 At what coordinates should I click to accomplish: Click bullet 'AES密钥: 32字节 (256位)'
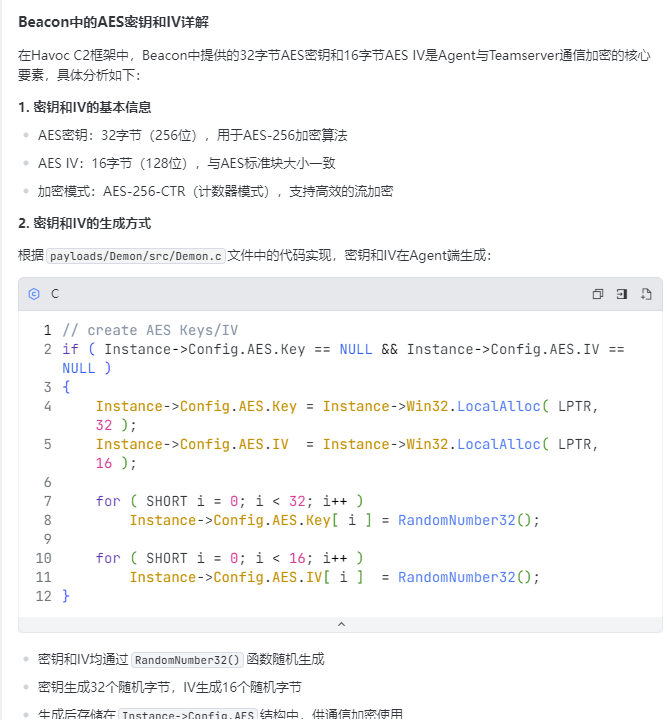[193, 135]
